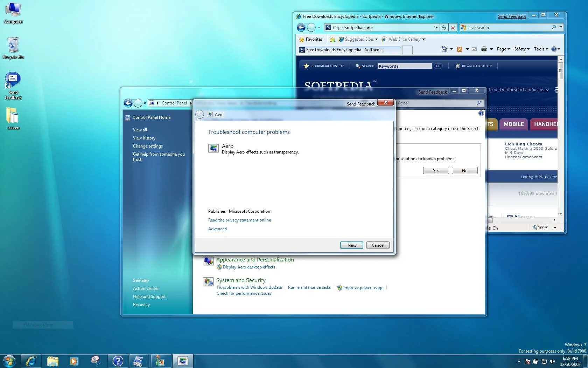
Task: Open the Action Center flag tray icon
Action: click(x=527, y=361)
